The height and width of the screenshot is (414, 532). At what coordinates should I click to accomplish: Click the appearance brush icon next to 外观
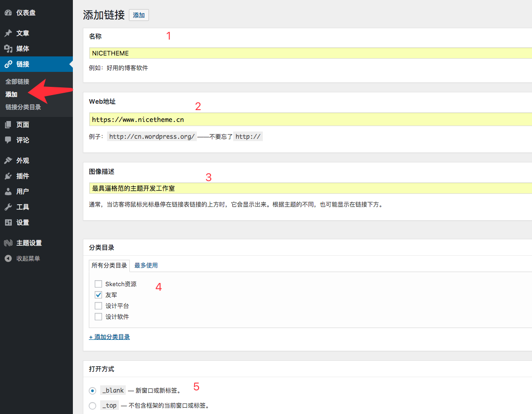pyautogui.click(x=8, y=161)
